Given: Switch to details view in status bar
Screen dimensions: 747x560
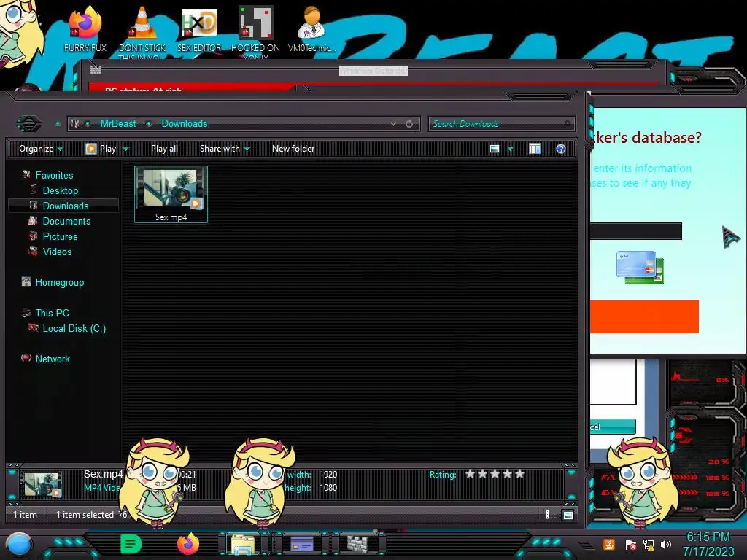Looking at the screenshot, I should pos(547,514).
